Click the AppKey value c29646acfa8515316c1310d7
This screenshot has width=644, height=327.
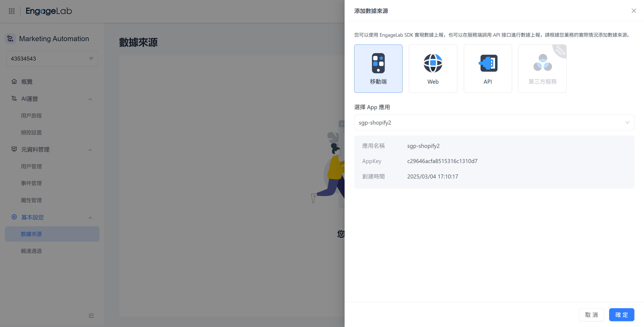tap(442, 161)
